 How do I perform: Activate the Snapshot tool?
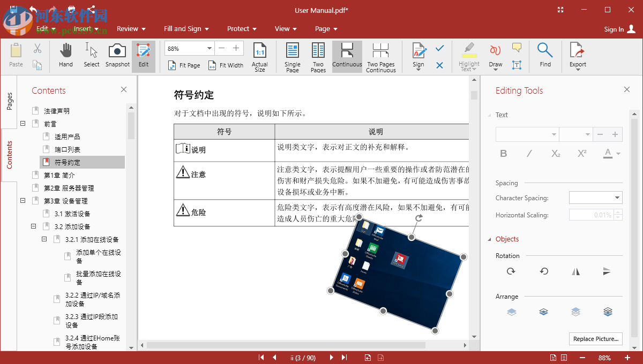click(x=117, y=55)
